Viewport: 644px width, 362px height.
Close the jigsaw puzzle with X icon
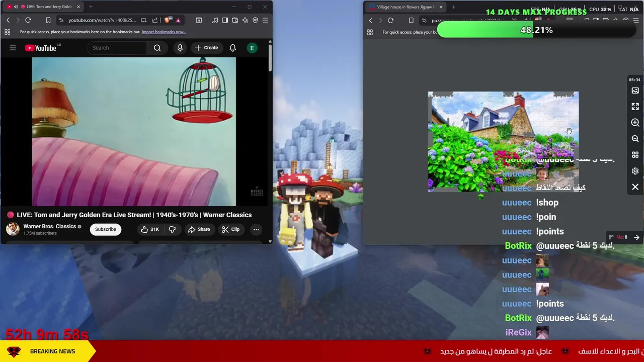635,187
